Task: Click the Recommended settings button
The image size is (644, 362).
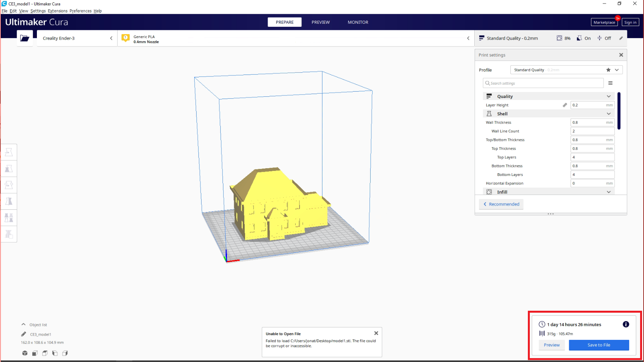Action: point(501,204)
